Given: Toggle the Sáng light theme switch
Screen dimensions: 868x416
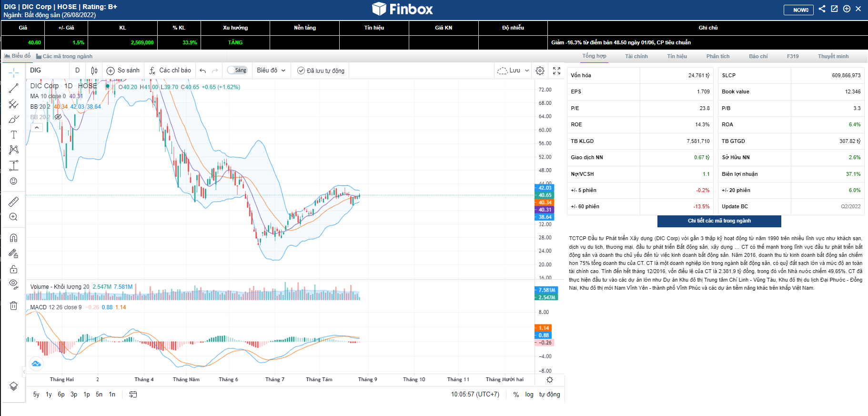Looking at the screenshot, I should click(x=237, y=71).
